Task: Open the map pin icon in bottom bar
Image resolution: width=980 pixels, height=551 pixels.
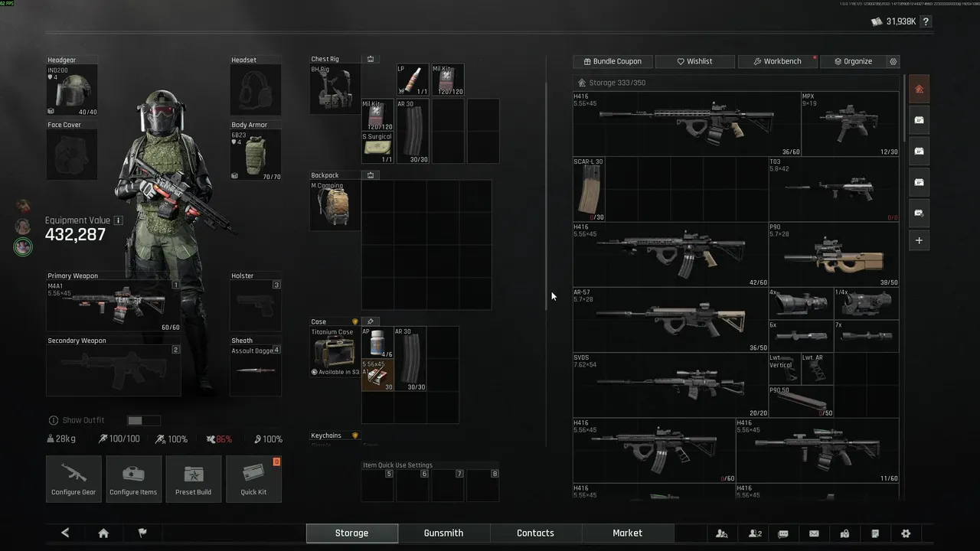Action: click(x=844, y=533)
